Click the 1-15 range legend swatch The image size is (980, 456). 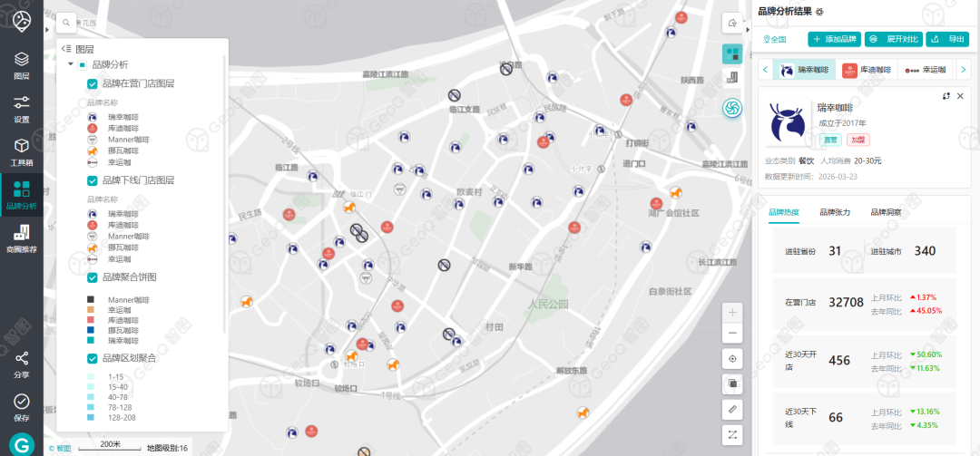[x=92, y=376]
